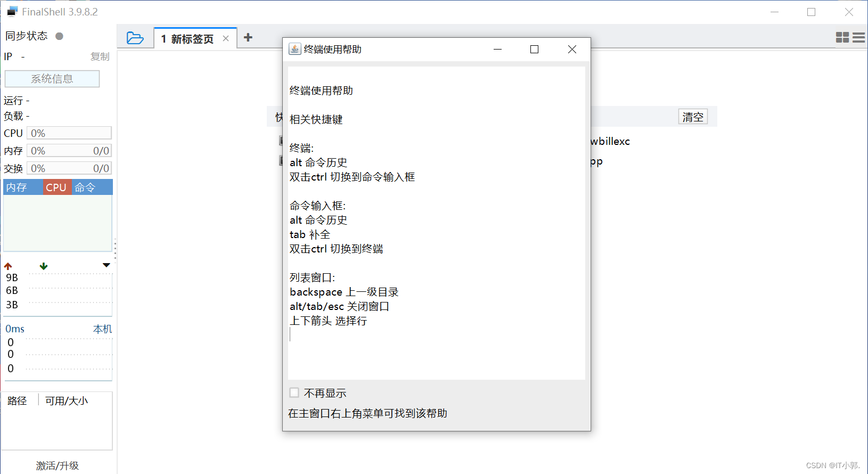Click the 清空 button
This screenshot has width=868, height=474.
point(693,117)
